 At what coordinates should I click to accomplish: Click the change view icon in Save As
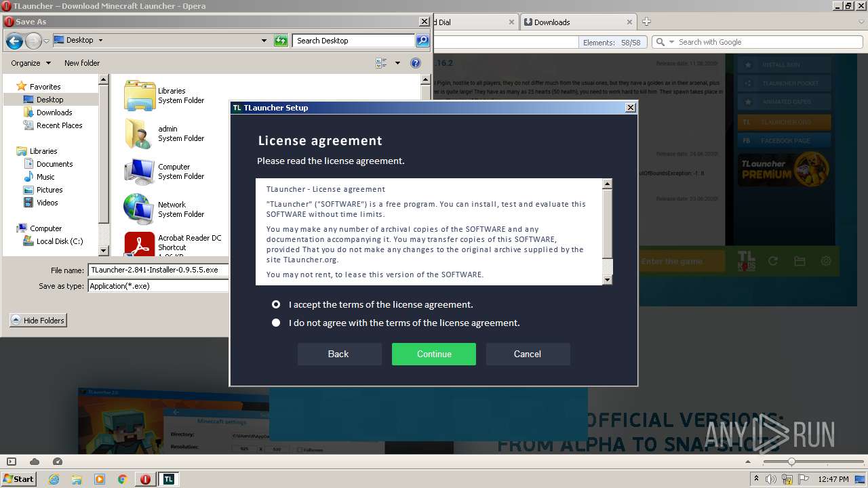click(381, 63)
